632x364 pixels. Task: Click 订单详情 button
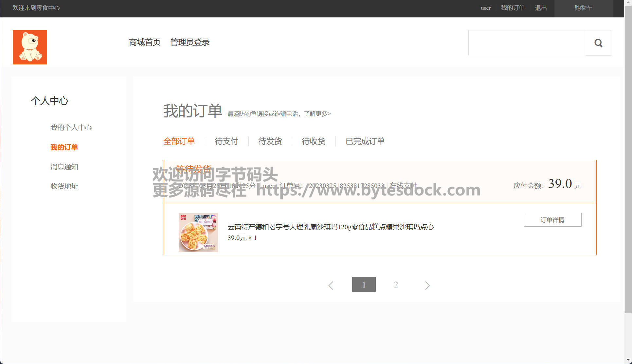tap(552, 220)
